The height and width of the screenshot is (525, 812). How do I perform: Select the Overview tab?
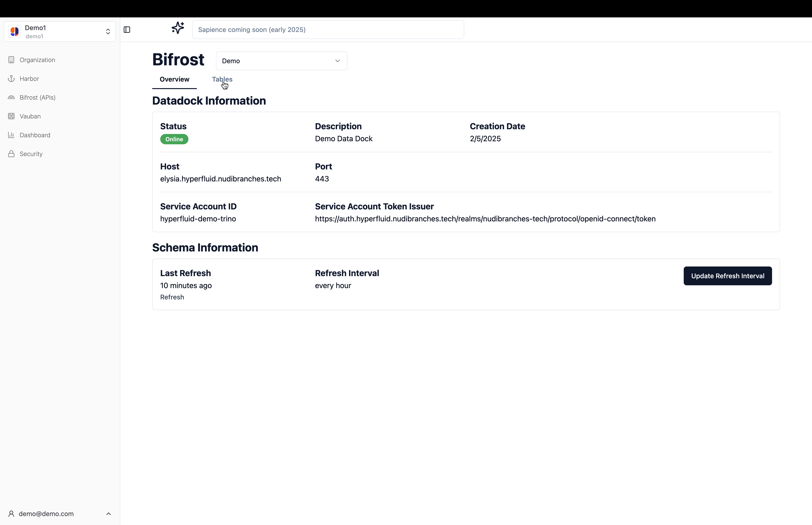click(x=175, y=79)
